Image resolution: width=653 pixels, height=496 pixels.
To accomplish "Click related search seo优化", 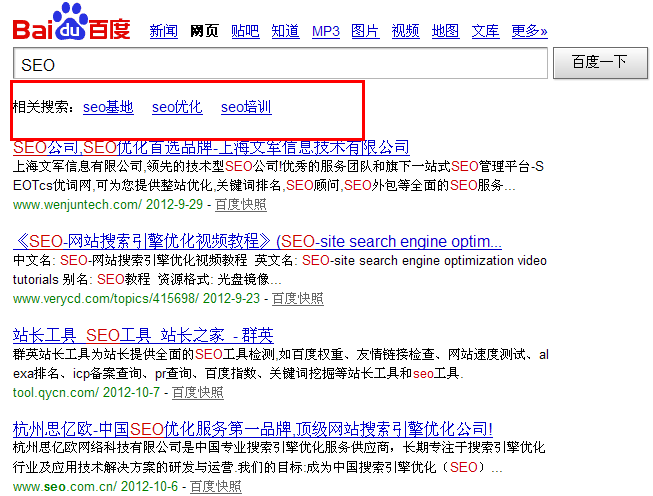I will point(177,107).
